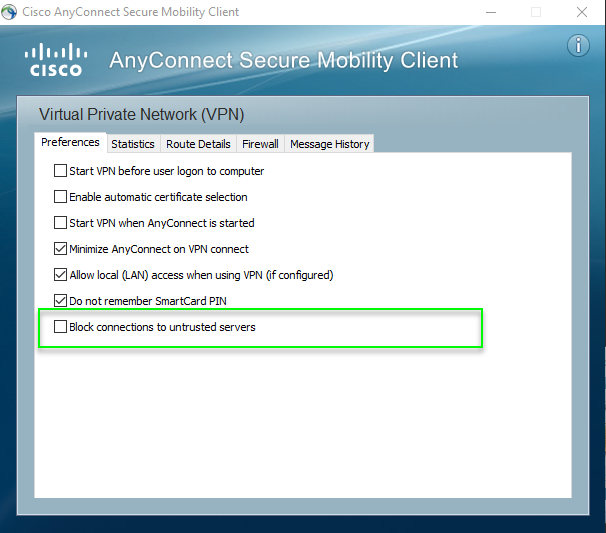Go to the Firewall tab

click(260, 144)
